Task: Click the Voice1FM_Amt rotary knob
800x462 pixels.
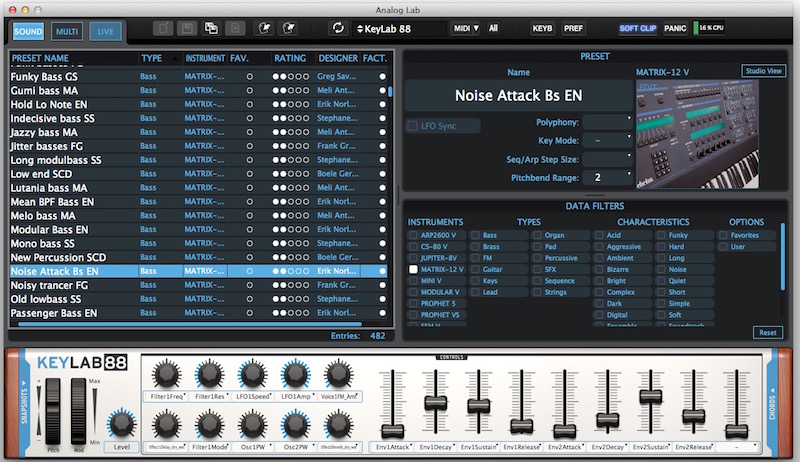Action: tap(338, 374)
